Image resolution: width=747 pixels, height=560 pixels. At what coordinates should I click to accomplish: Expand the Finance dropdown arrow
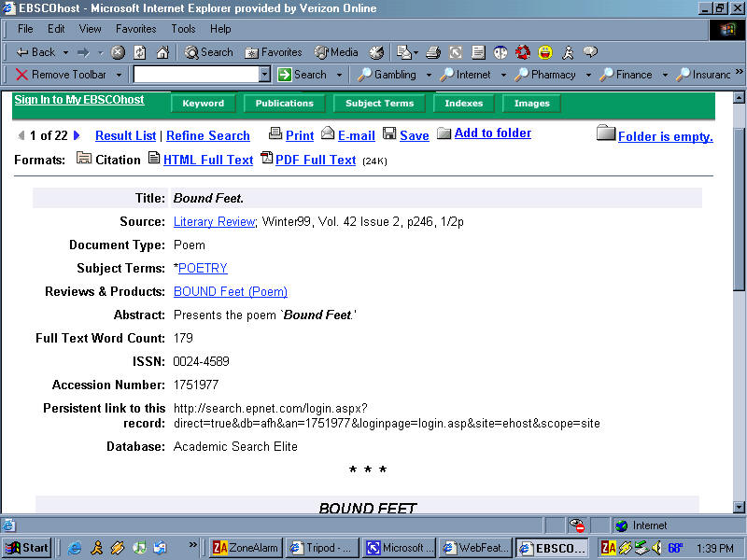click(x=665, y=75)
